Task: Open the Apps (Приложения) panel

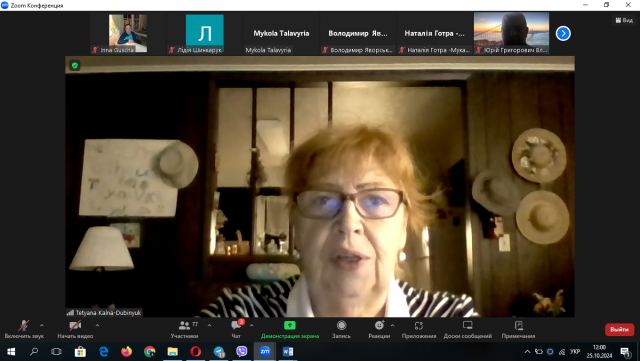Action: click(x=419, y=330)
